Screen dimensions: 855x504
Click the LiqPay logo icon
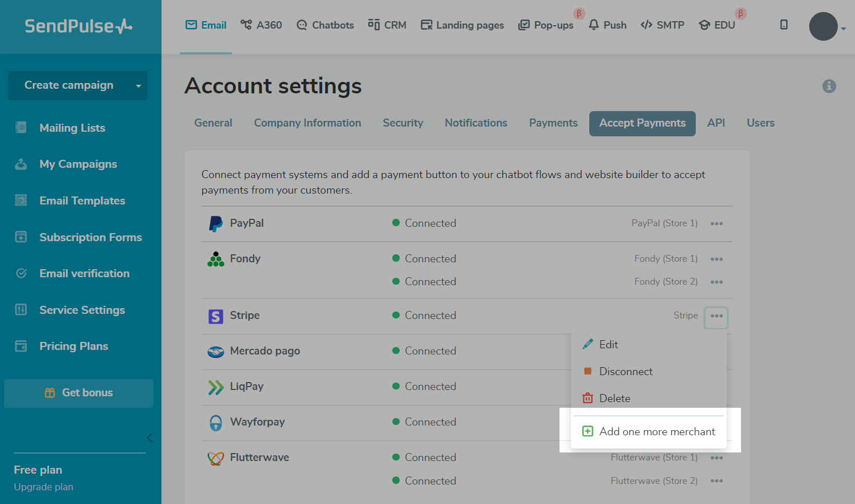(x=215, y=388)
